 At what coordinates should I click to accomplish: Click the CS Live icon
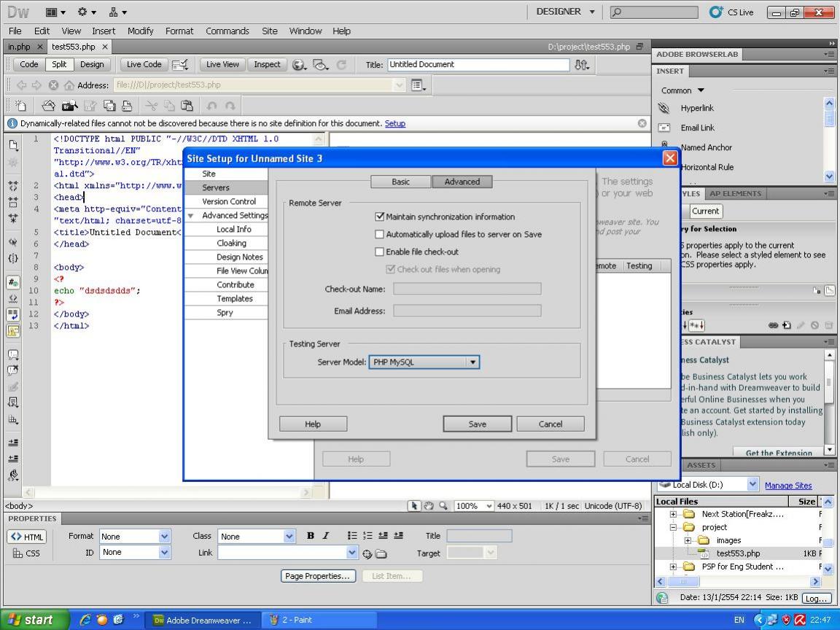pyautogui.click(x=716, y=12)
